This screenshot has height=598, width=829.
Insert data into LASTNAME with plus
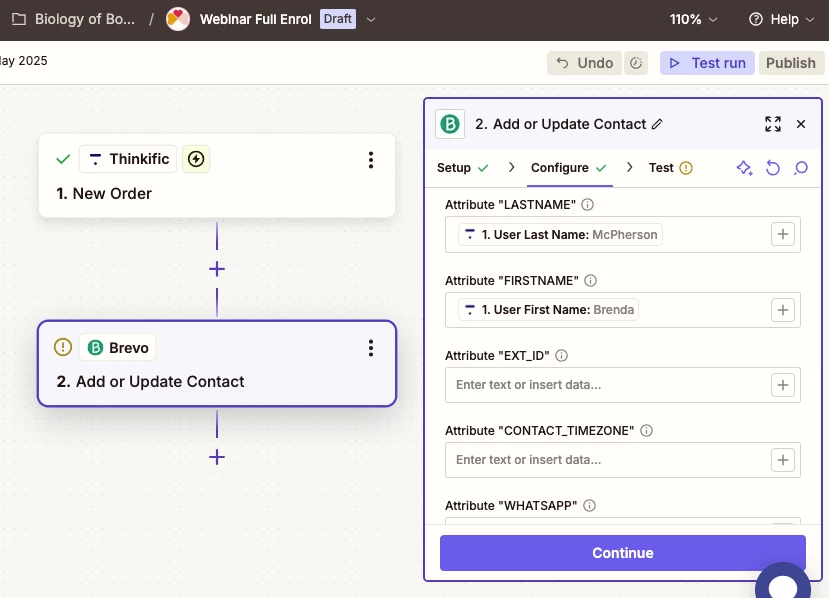click(783, 234)
